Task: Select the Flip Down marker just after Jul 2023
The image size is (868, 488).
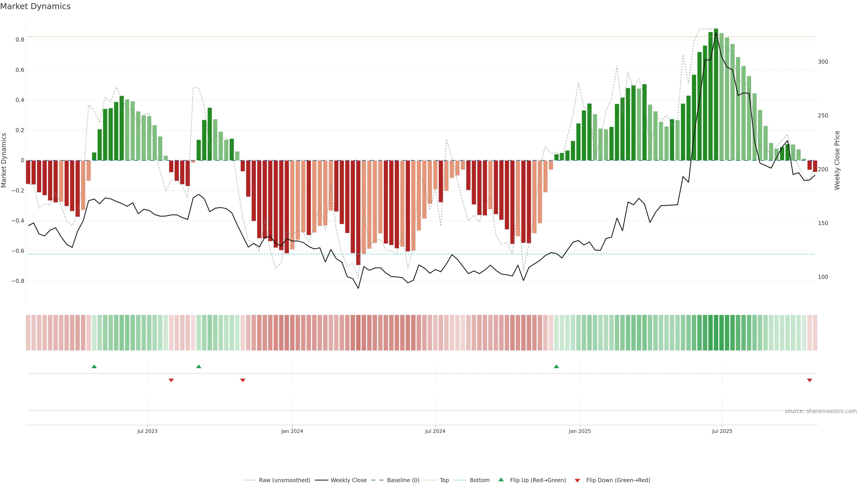Action: (x=171, y=380)
